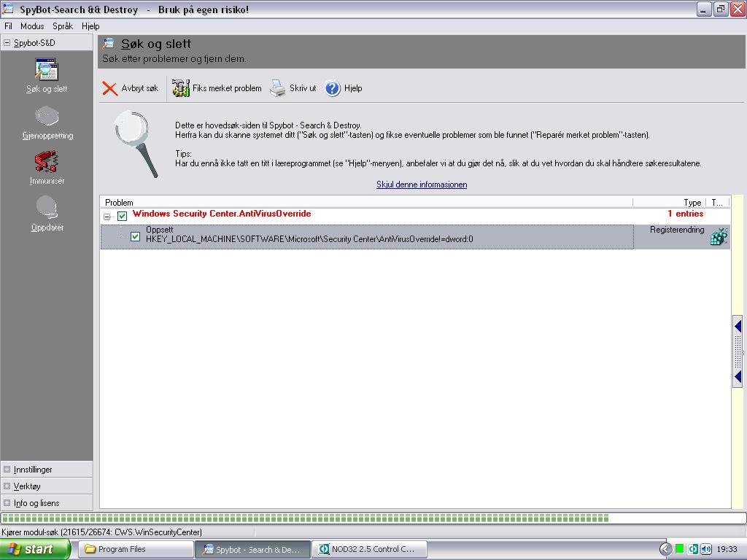747x560 pixels.
Task: Click the green square tray icon
Action: coord(680,549)
